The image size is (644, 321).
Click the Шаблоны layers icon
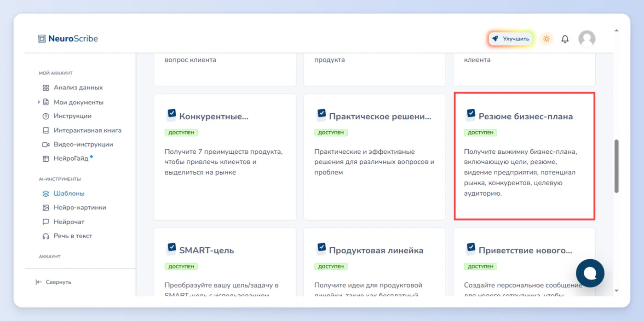pyautogui.click(x=46, y=194)
